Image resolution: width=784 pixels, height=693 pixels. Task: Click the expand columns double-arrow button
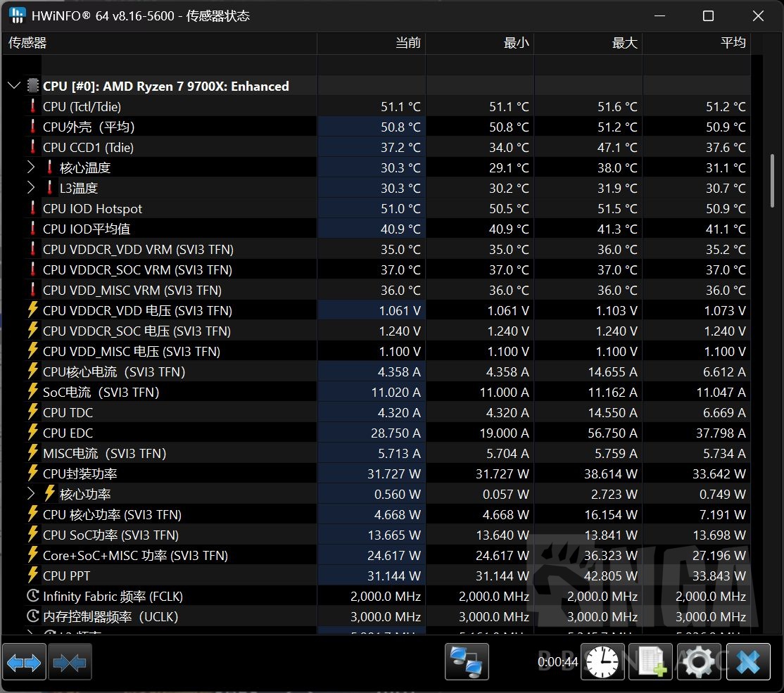click(x=25, y=663)
